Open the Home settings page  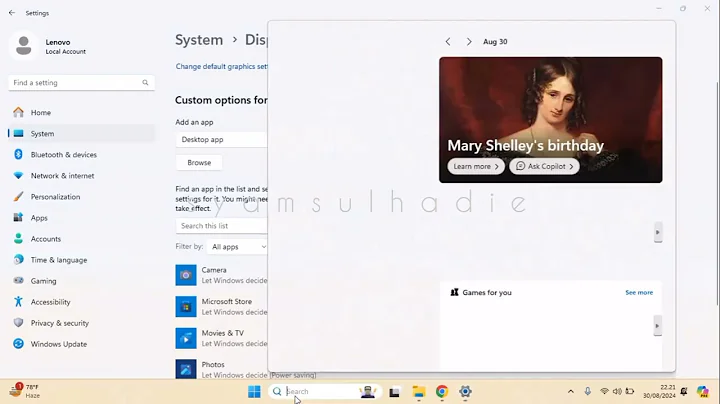[81, 112]
